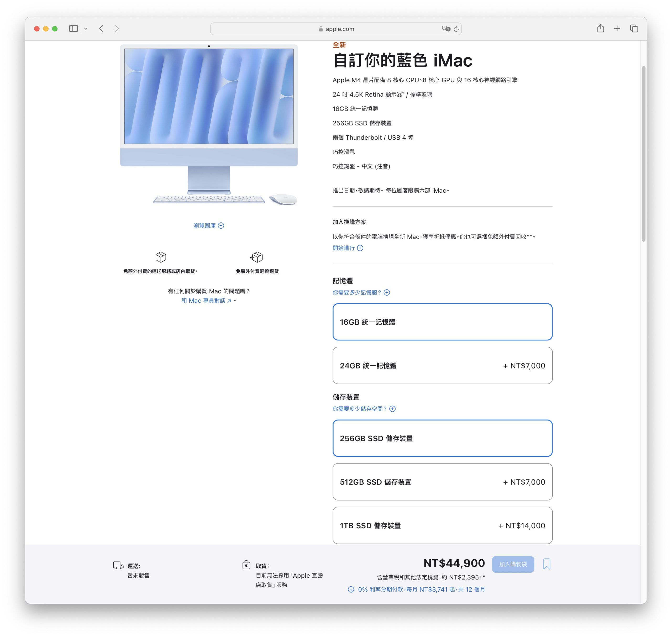This screenshot has width=672, height=637.
Task: Click the green full-screen window button
Action: [55, 29]
